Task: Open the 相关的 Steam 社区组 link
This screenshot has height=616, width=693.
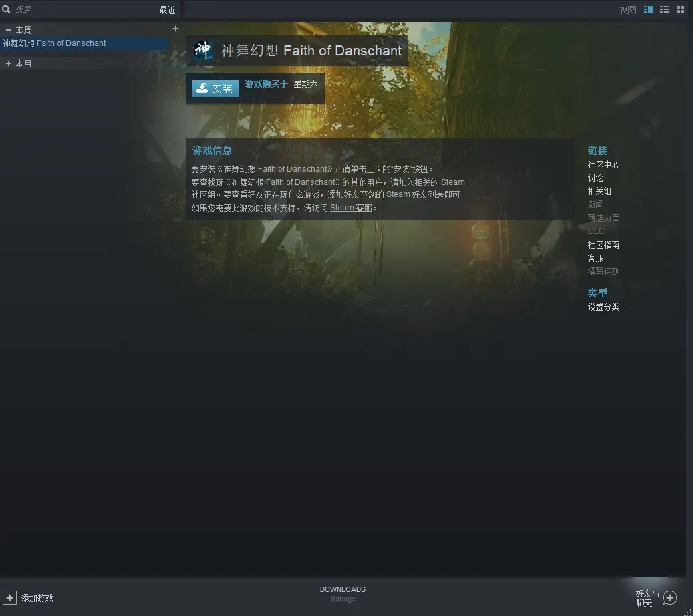Action: 440,182
